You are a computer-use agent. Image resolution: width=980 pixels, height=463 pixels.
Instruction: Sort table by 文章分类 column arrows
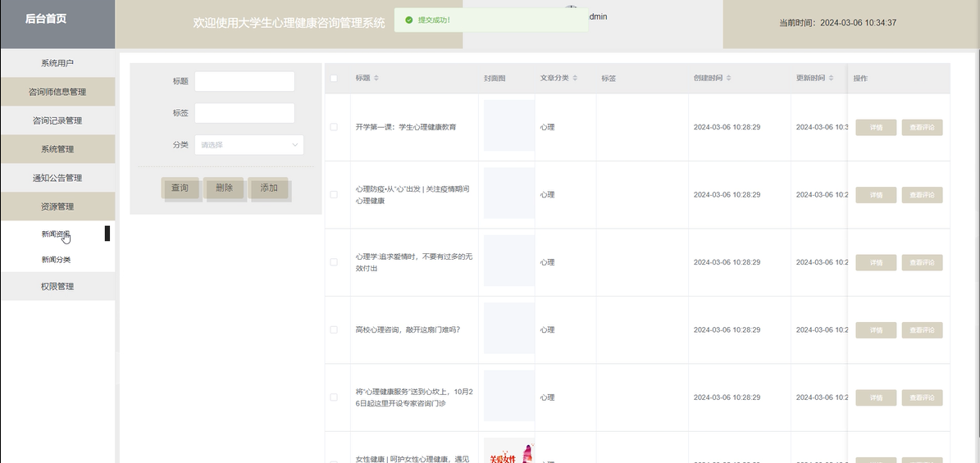575,78
